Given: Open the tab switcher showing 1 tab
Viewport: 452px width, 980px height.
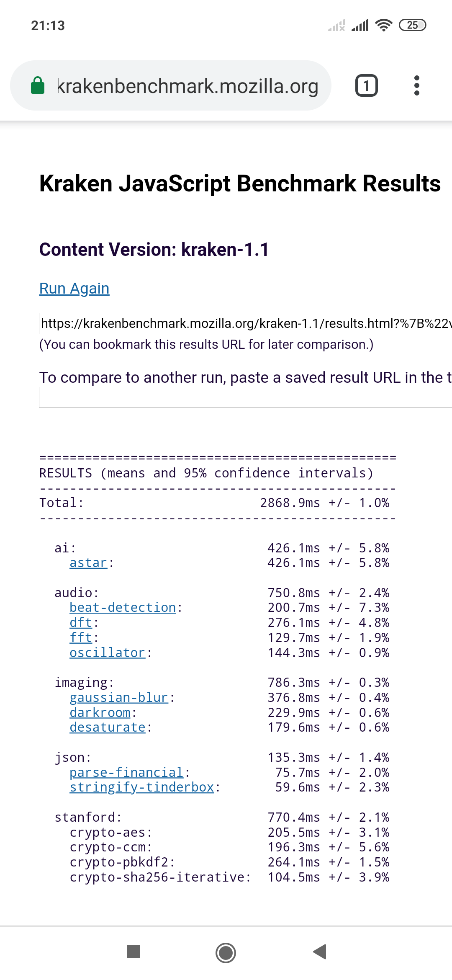Looking at the screenshot, I should [x=366, y=85].
